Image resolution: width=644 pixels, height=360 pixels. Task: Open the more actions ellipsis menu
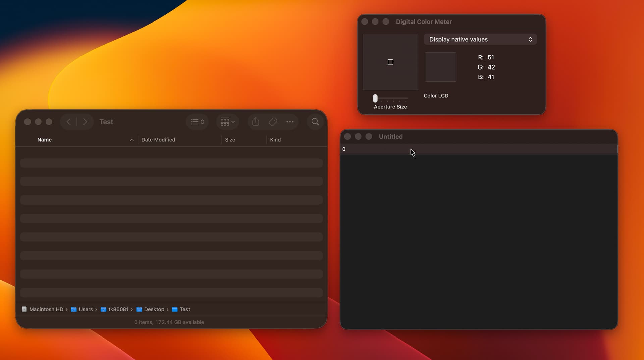(290, 122)
